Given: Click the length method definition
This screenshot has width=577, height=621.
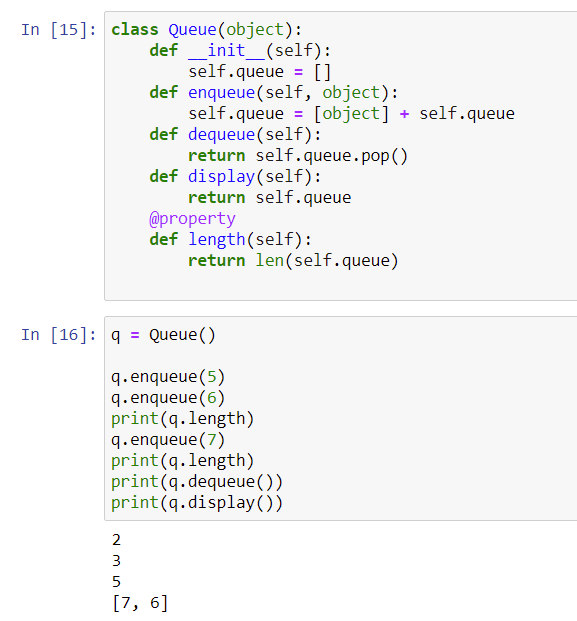Looking at the screenshot, I should 230,240.
